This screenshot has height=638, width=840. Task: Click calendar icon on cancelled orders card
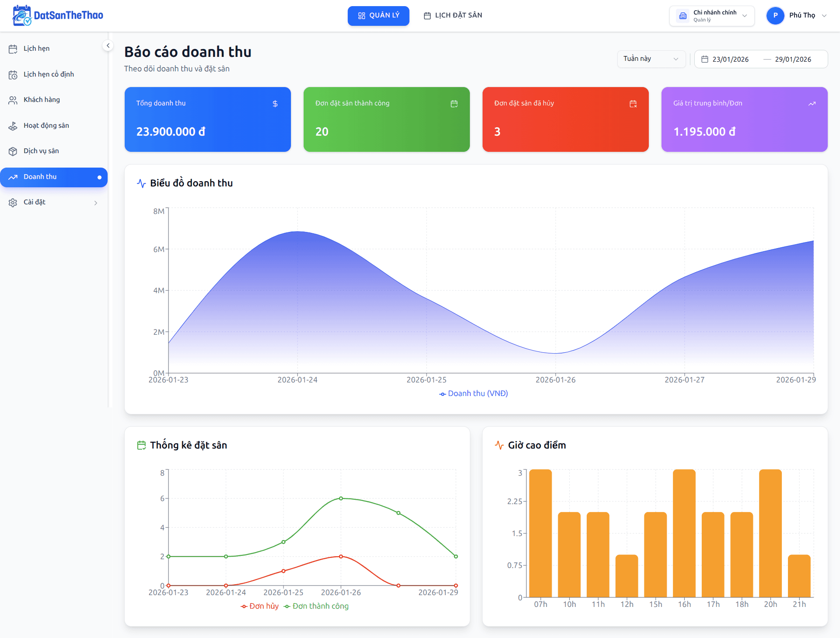(633, 104)
